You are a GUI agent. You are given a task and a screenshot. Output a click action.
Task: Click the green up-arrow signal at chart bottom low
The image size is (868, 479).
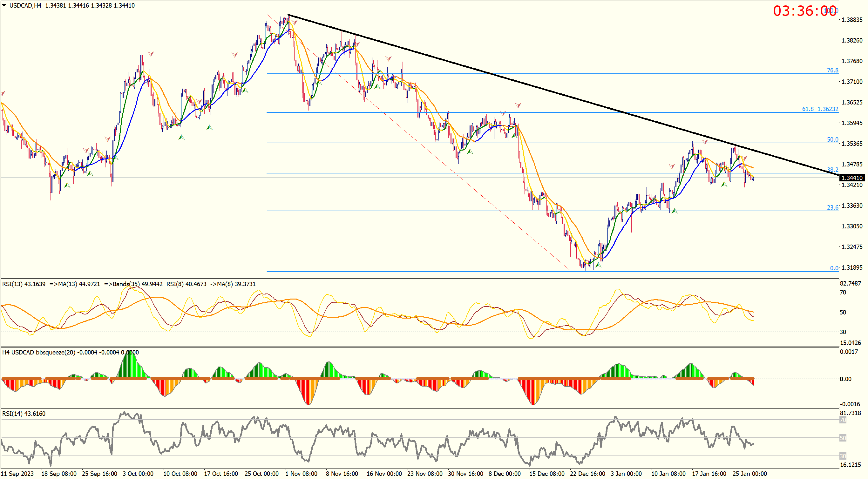(x=598, y=265)
